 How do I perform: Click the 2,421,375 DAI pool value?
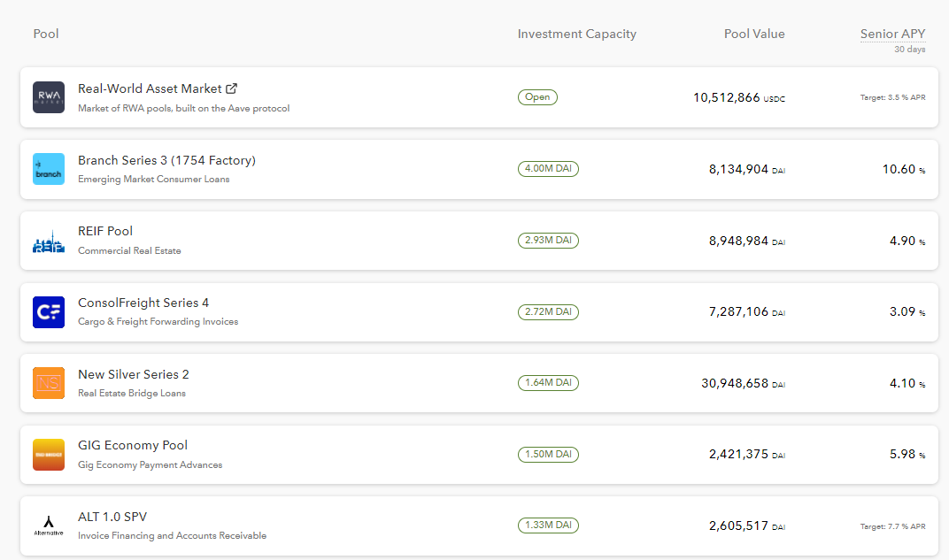click(747, 454)
